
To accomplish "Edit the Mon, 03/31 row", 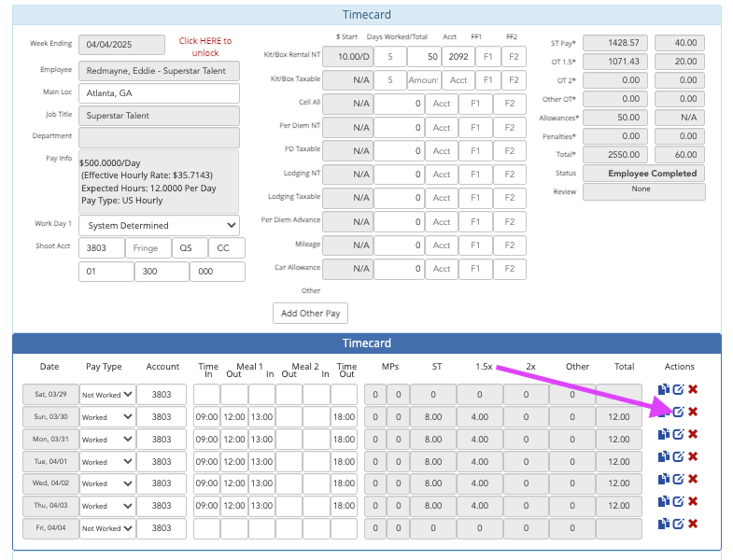I will pos(678,434).
